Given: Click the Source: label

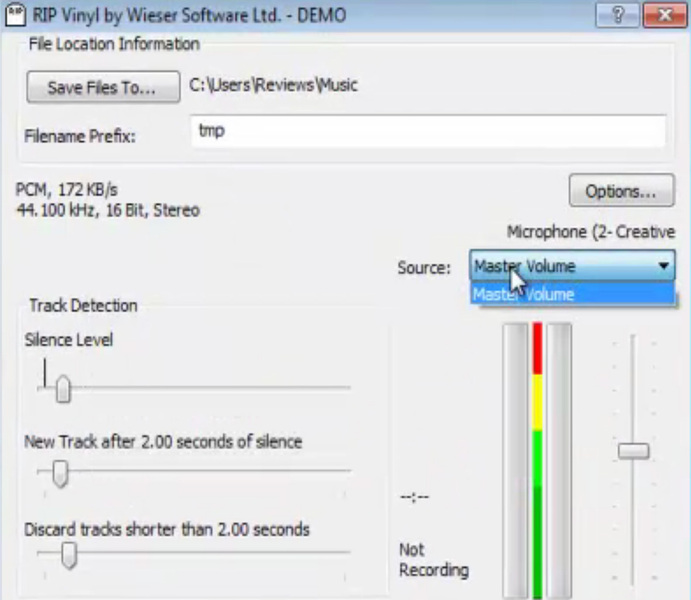Looking at the screenshot, I should [424, 267].
